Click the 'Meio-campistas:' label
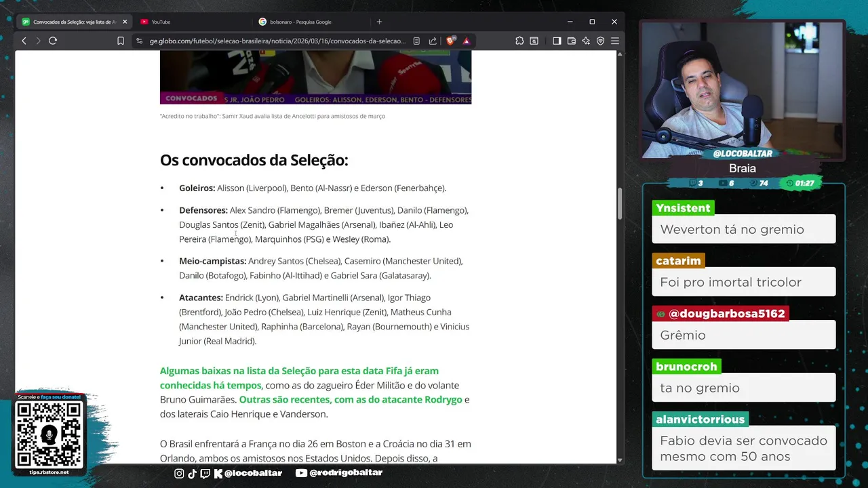The image size is (868, 488). tap(212, 261)
